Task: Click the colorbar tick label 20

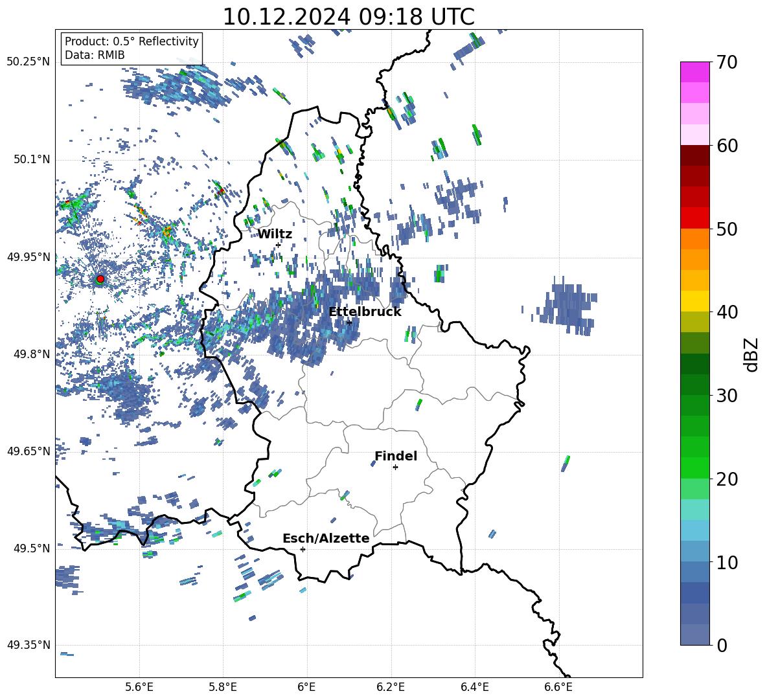Action: (727, 479)
